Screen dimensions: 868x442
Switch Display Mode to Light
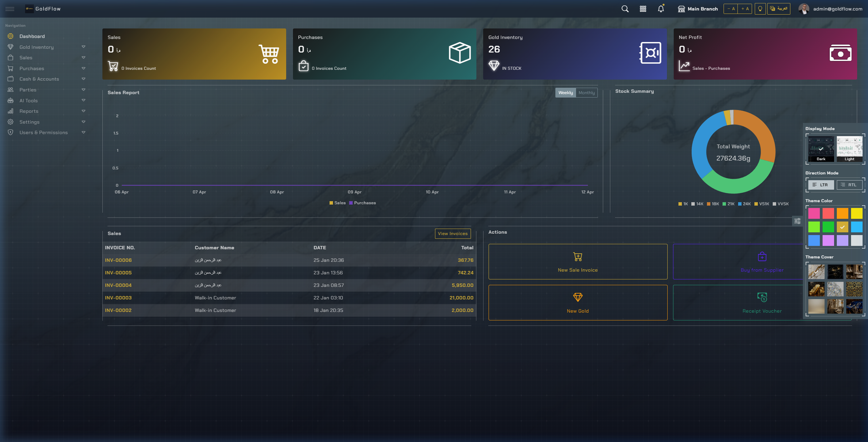click(849, 148)
